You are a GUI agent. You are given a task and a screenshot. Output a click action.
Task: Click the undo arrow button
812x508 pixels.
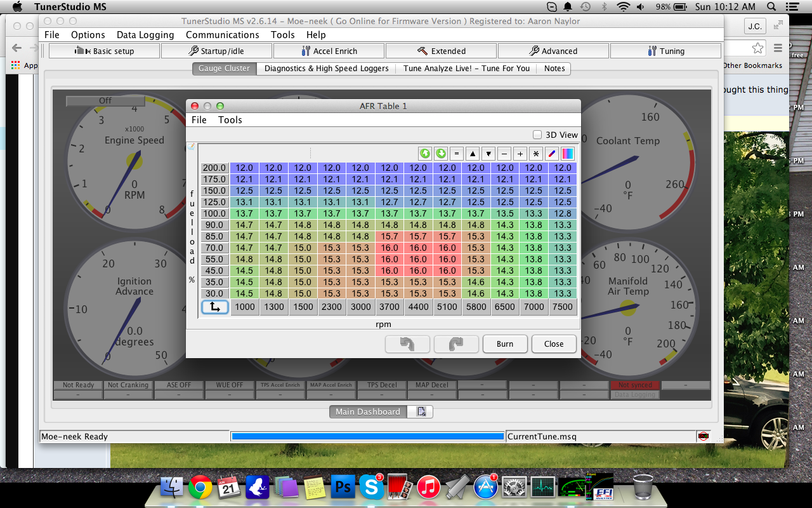[407, 344]
